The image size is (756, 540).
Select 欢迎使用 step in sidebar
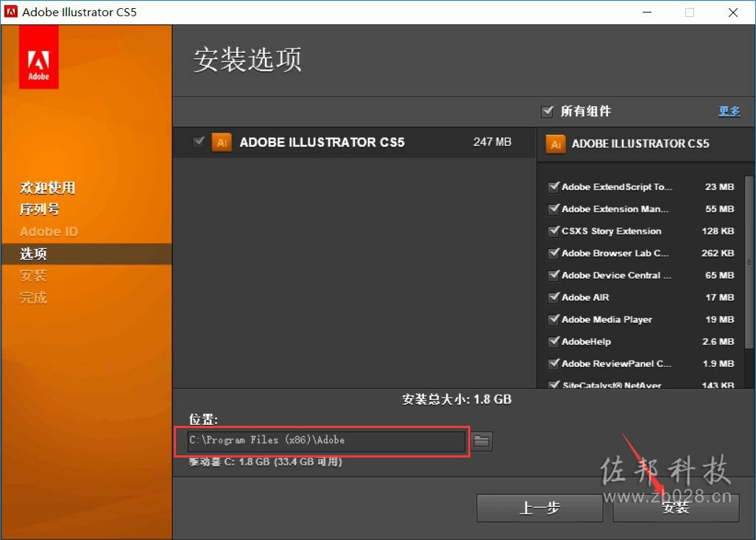click(47, 187)
